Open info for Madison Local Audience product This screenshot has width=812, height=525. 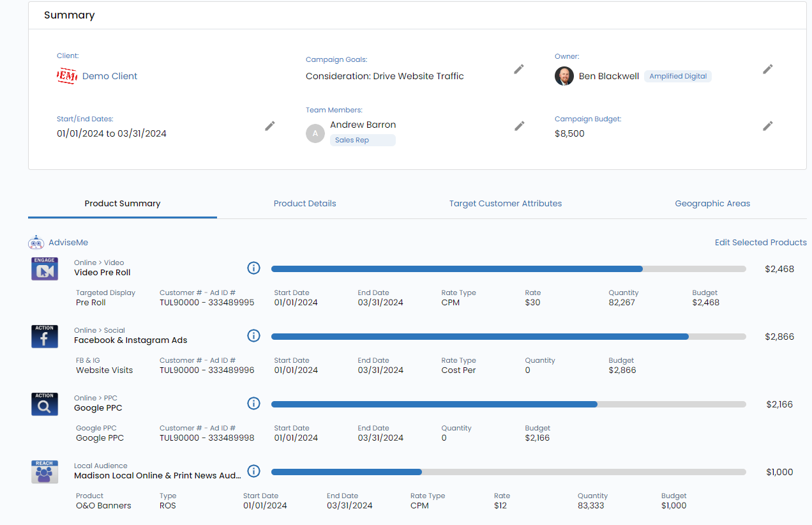click(x=253, y=471)
